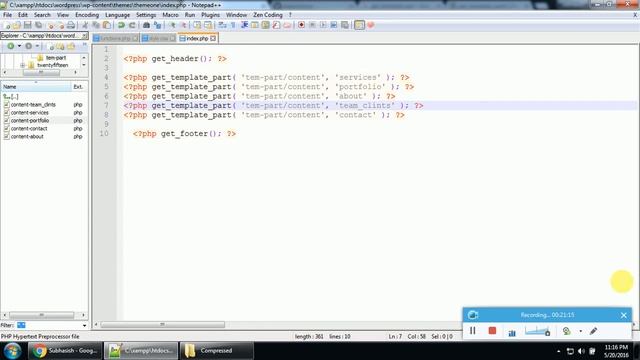Close the index.php tab
Viewport: 640px width, 360px height.
pos(213,38)
